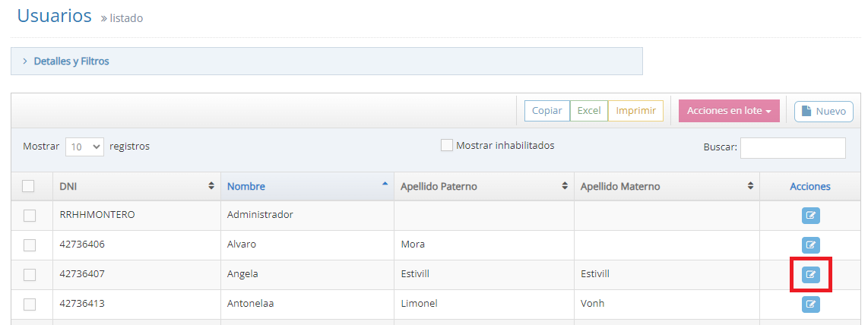Tick the checkbox for RRHHMONTERO row
Viewport: 868px width, 325px height.
point(30,216)
